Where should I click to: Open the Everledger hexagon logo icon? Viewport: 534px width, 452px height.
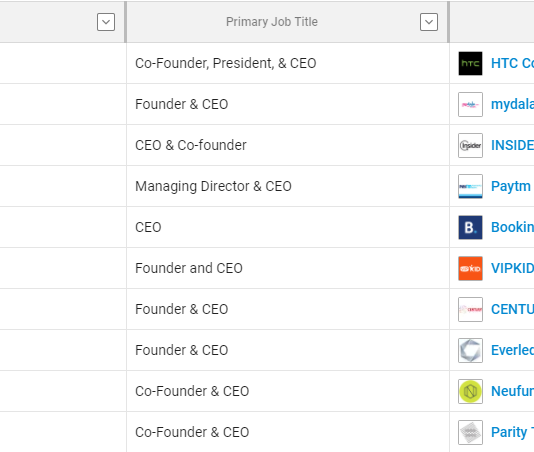pyautogui.click(x=470, y=350)
